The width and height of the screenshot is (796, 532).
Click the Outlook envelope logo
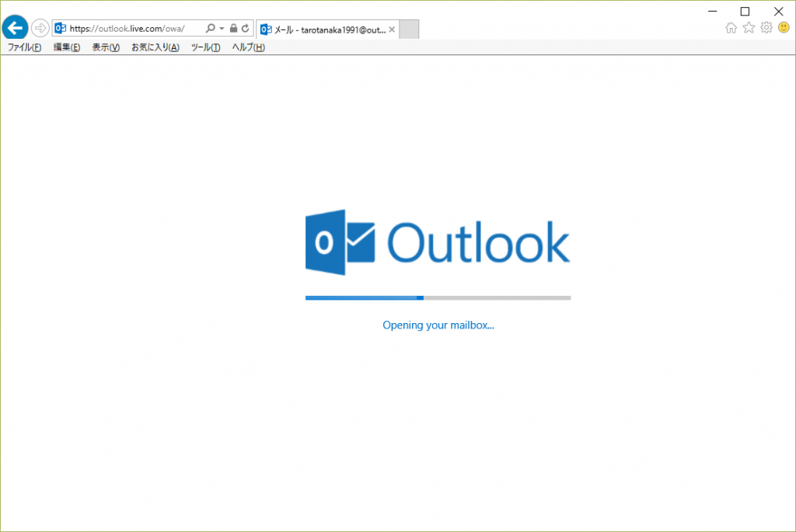click(x=340, y=242)
